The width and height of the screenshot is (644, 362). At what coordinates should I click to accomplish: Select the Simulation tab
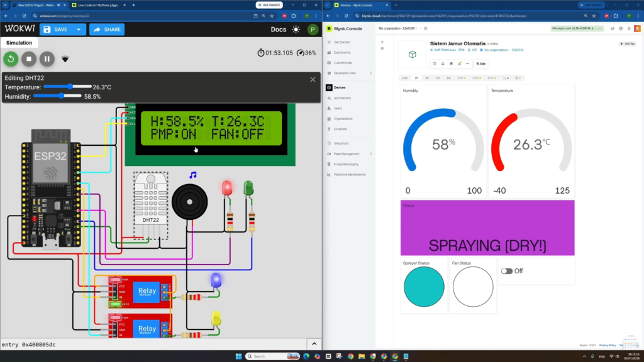(19, 43)
